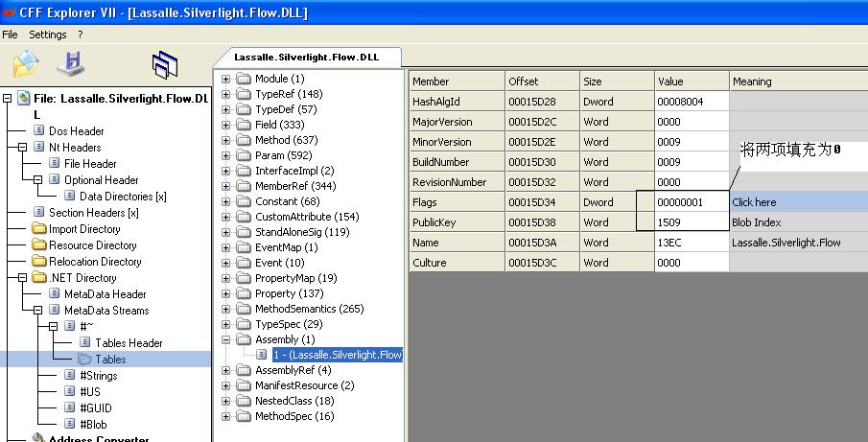The image size is (868, 442).
Task: Click the Meaning column header
Action: click(799, 81)
